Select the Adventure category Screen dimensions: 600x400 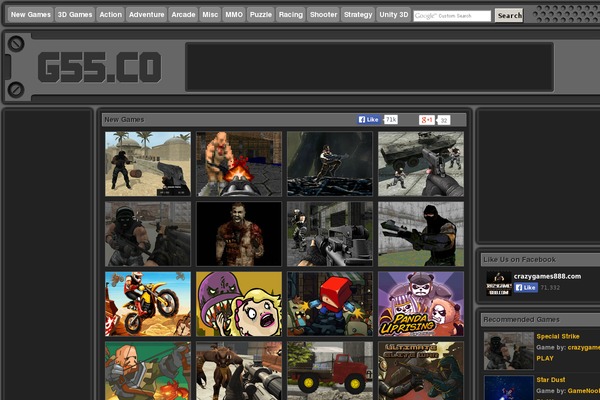tap(147, 15)
